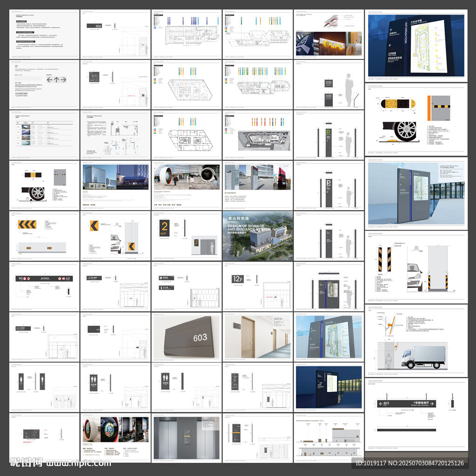Click the material specification table page
476x476 pixels.
point(44,135)
